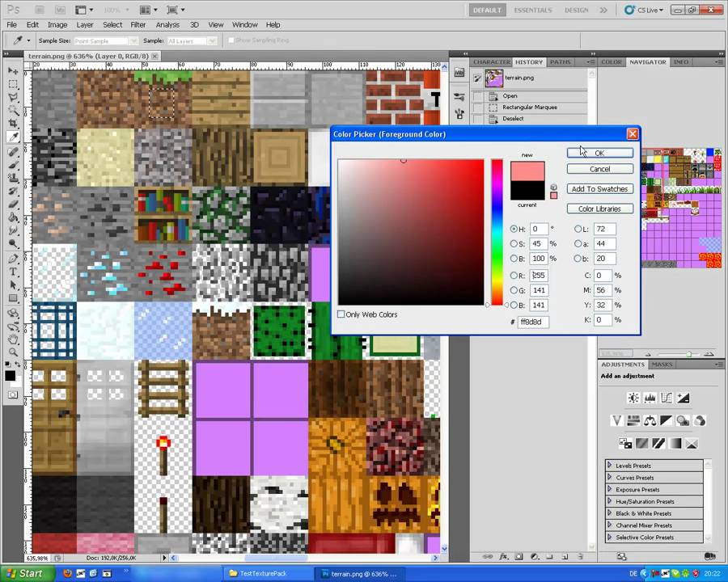Viewport: 728px width, 582px height.
Task: Click the Curves adjustment icon
Action: [667, 399]
